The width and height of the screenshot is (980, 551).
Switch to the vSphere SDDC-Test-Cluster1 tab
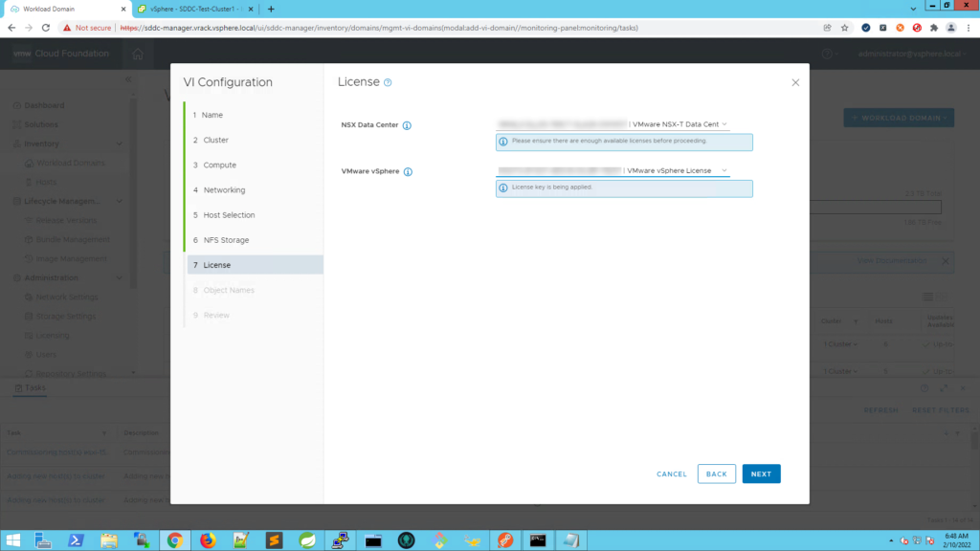(195, 9)
